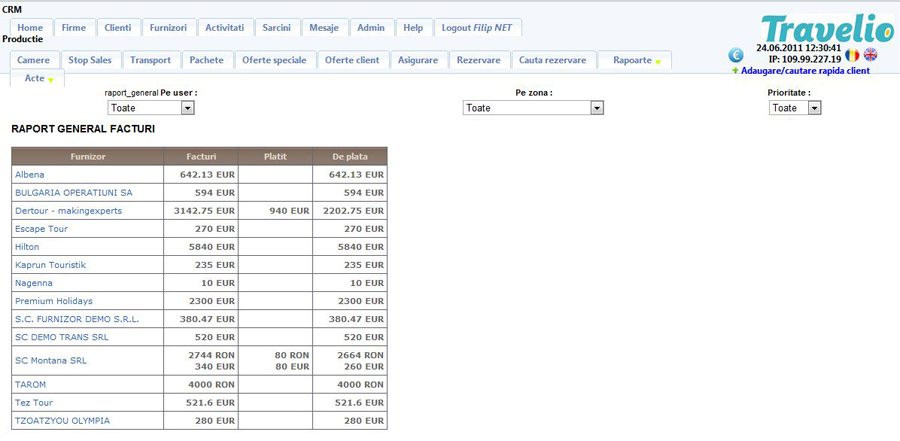The width and height of the screenshot is (900, 441).
Task: Open the Stop Sales tab
Action: tap(90, 60)
